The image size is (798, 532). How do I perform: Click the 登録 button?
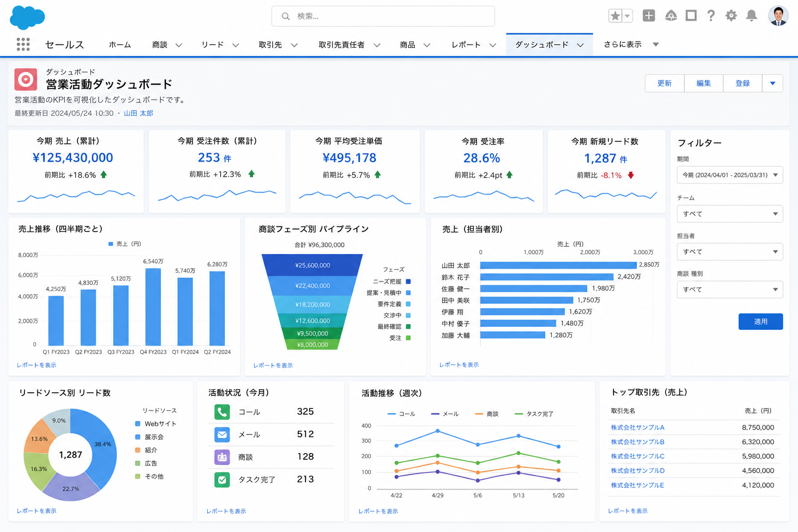(x=742, y=83)
